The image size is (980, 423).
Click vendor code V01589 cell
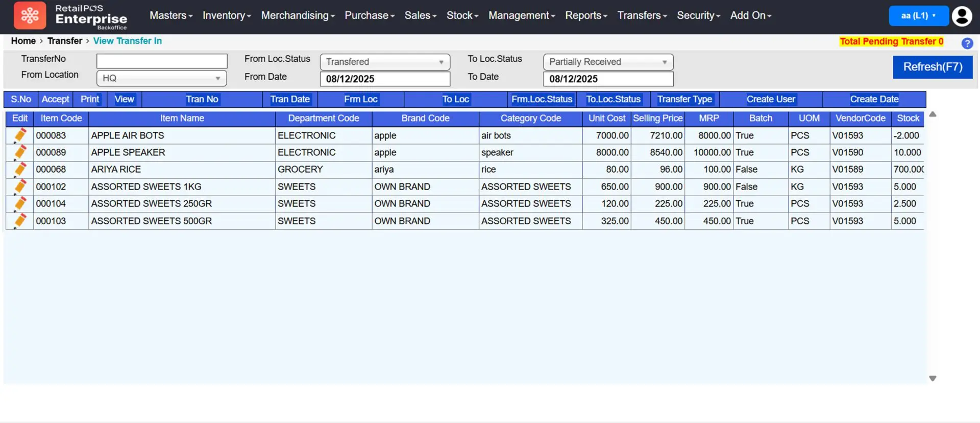861,169
